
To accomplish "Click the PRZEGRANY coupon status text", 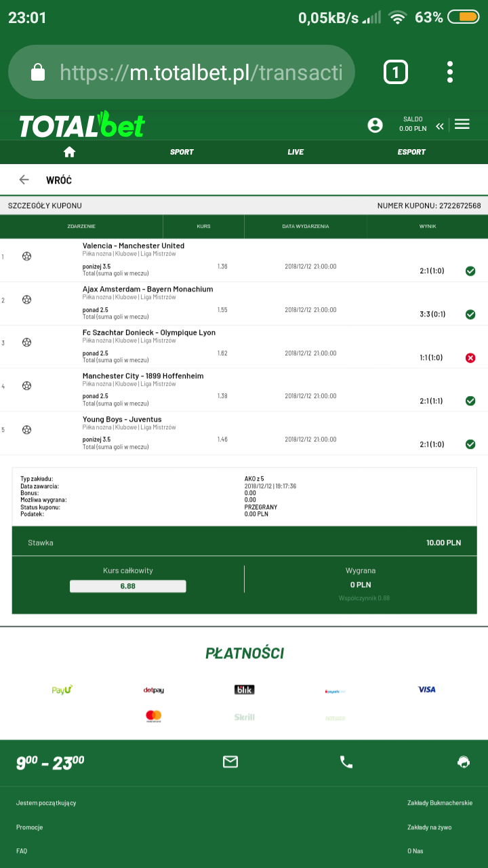I will (261, 507).
